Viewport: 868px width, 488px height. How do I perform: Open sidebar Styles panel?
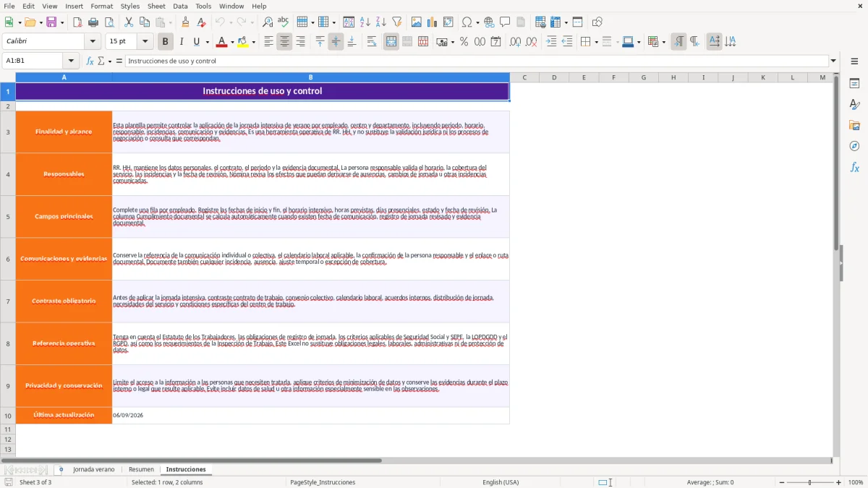[854, 104]
